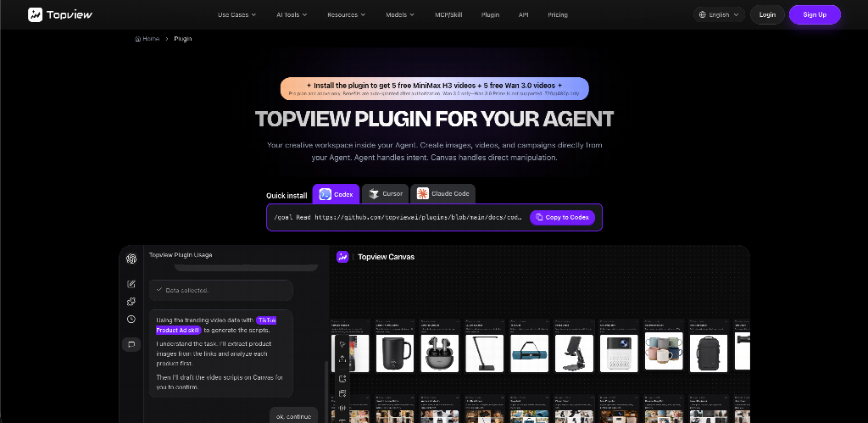Click the 'ok, continue' chat message
Viewport: 868px width, 423px height.
click(294, 416)
